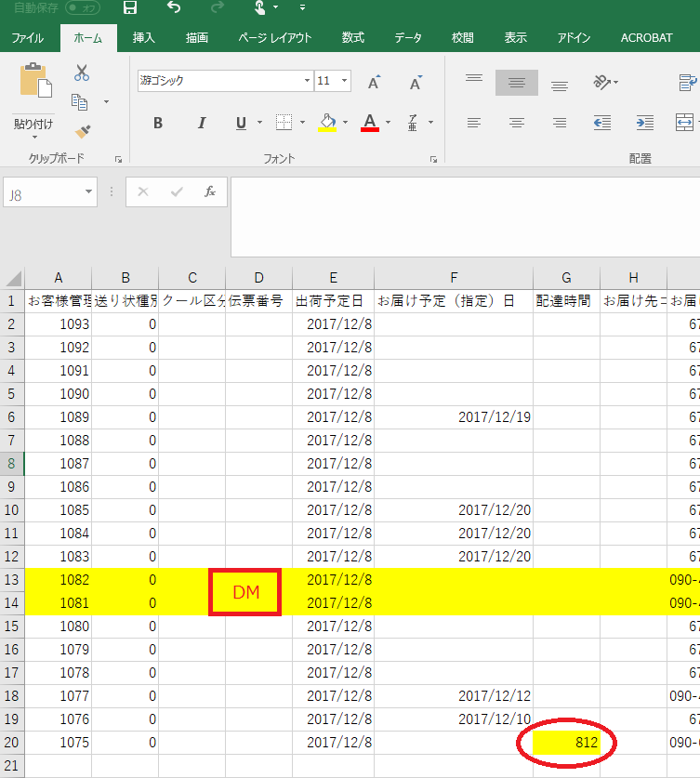700x778 pixels.
Task: Click the Align Left icon
Action: (x=474, y=123)
